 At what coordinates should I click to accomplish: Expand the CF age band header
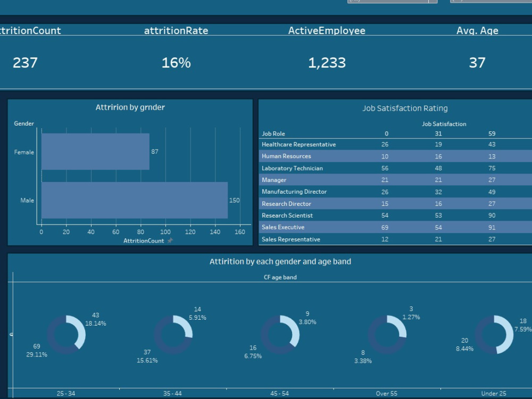pos(280,277)
